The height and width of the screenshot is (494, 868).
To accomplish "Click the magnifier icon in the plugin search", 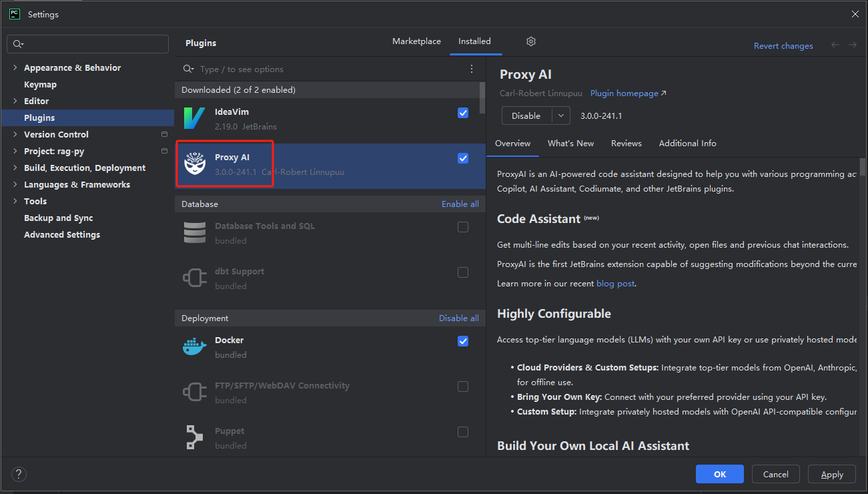I will tap(189, 69).
